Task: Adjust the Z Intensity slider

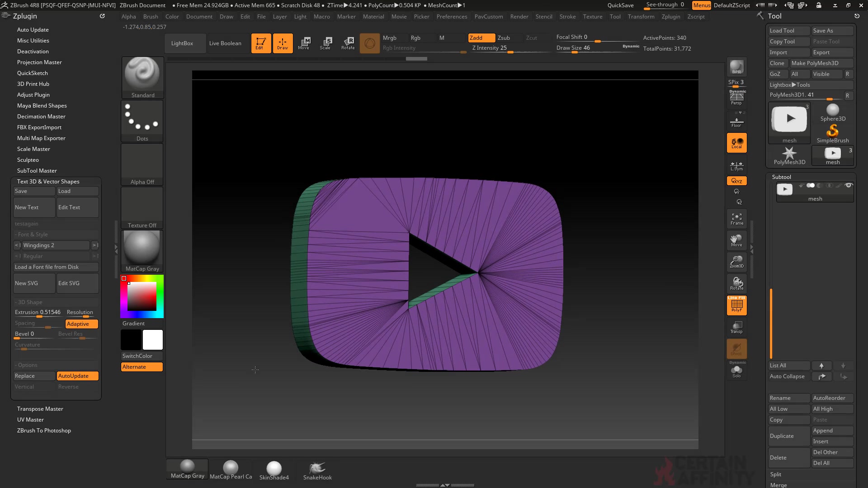Action: tap(510, 48)
